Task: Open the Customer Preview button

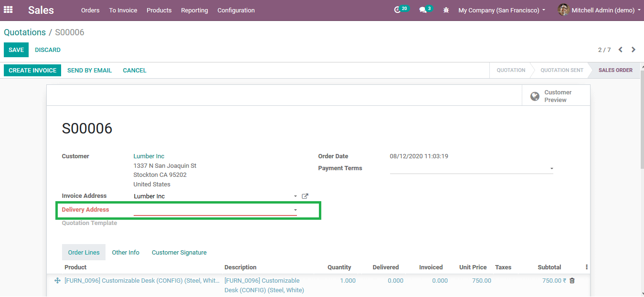Action: click(x=556, y=96)
